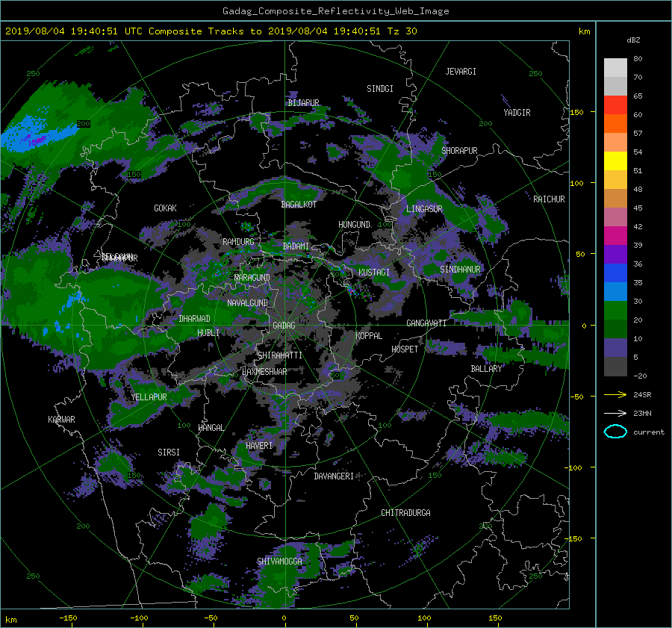
Task: Click the 24SR legend label
Action: (x=642, y=394)
